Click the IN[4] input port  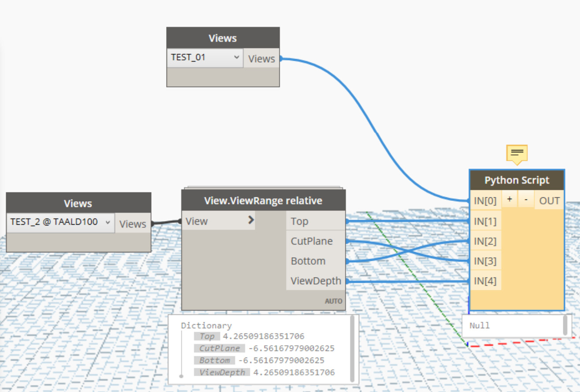486,281
